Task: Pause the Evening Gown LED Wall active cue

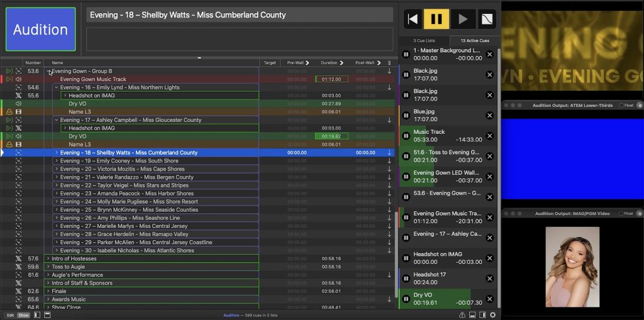Action: 406,177
